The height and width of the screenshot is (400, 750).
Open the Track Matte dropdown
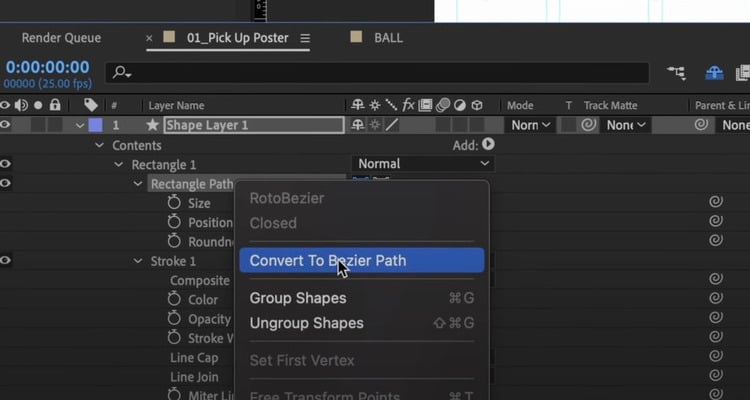click(x=626, y=125)
